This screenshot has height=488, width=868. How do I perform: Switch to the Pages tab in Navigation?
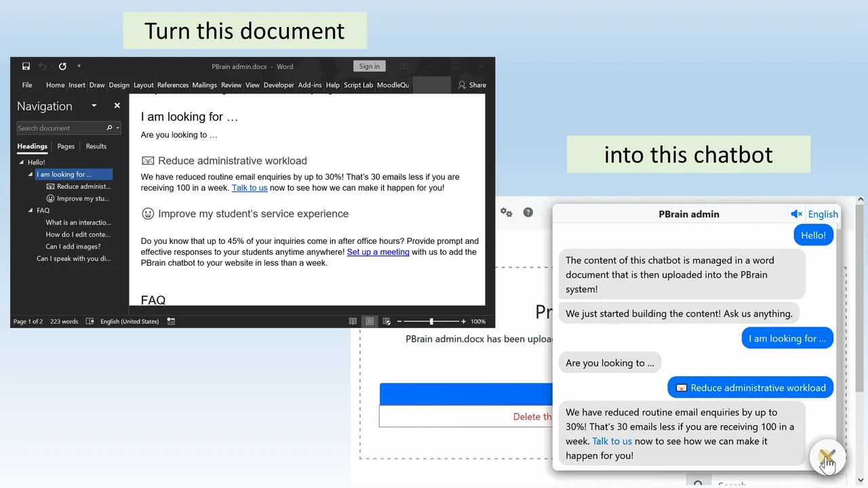pyautogui.click(x=66, y=146)
